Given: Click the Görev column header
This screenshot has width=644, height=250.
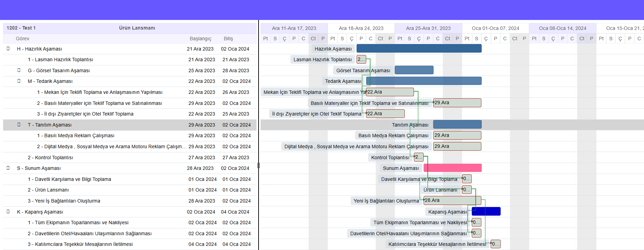Looking at the screenshot, I should coord(23,39).
